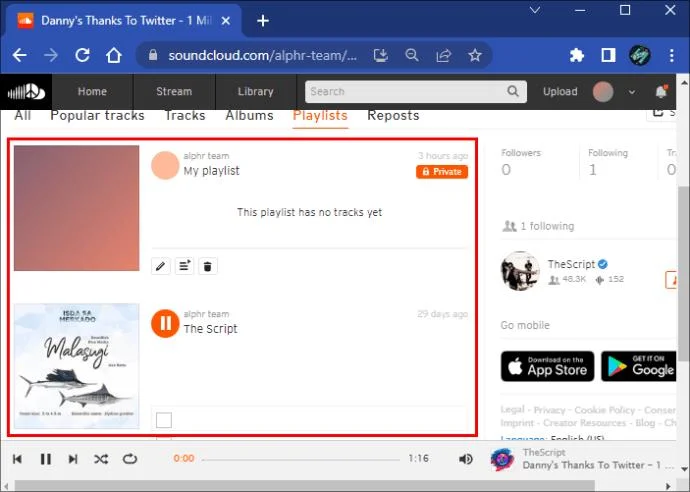Image resolution: width=690 pixels, height=492 pixels.
Task: Toggle shuffle in the player
Action: tap(101, 459)
